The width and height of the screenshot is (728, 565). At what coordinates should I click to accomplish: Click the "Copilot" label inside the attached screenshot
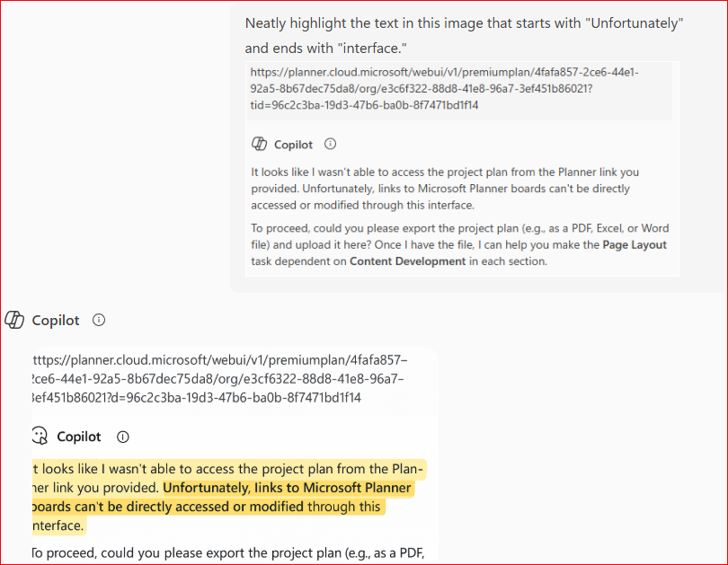click(293, 145)
